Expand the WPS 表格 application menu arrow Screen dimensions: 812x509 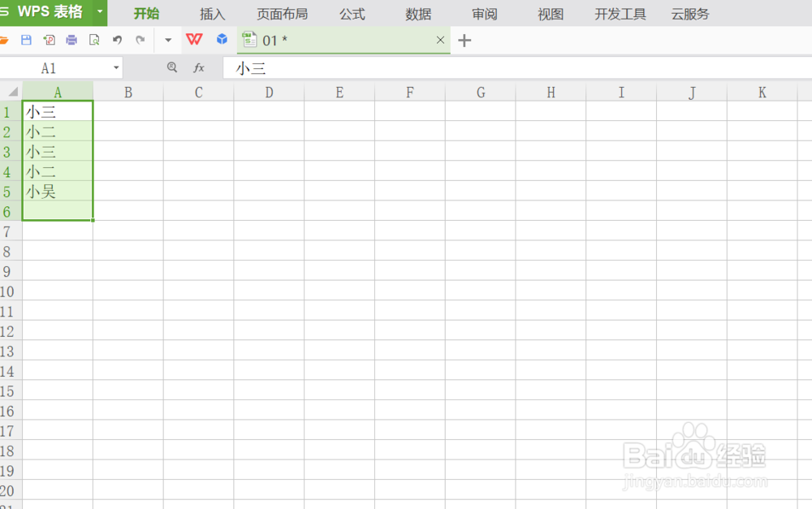[x=100, y=11]
